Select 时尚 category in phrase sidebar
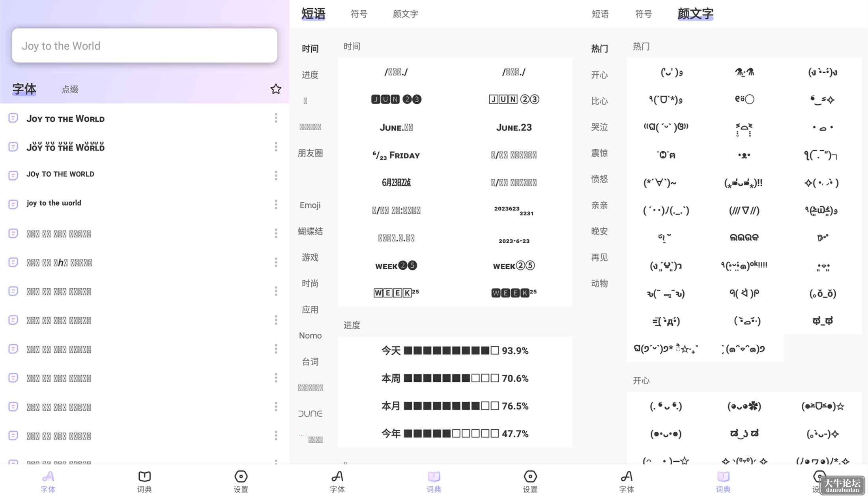The image size is (868, 498). coord(310,283)
